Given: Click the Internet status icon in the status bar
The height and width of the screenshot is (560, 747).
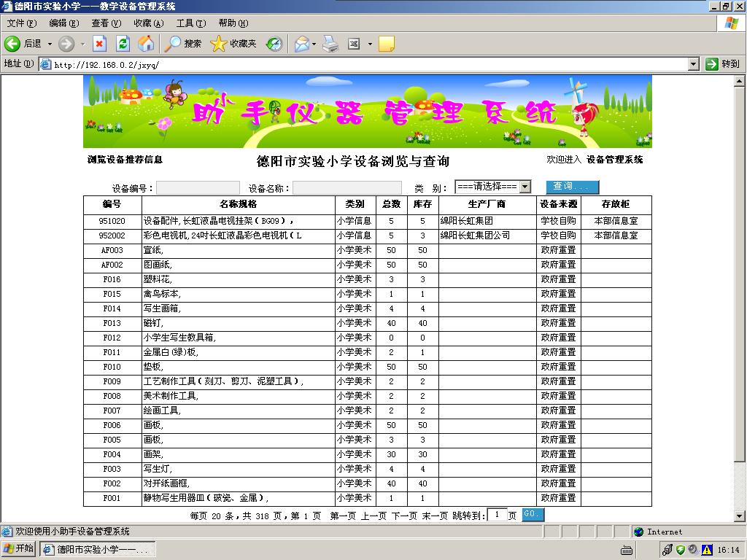Looking at the screenshot, I should coord(638,532).
